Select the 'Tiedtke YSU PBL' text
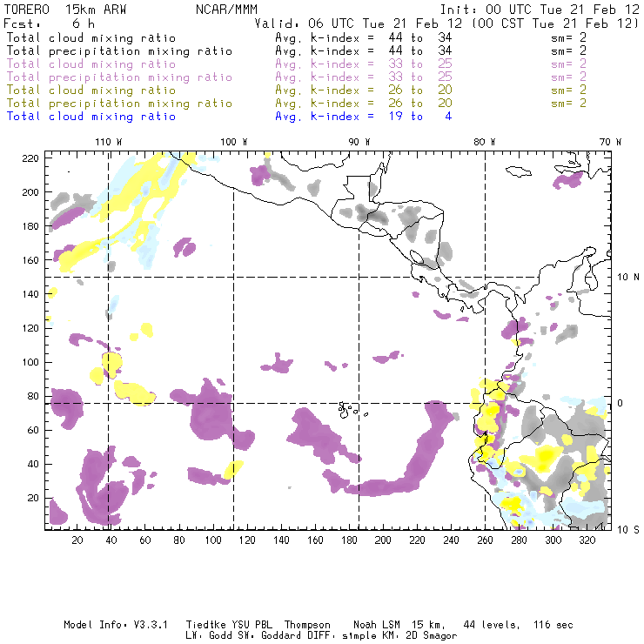Screen dimensions: 644x644 point(229,625)
